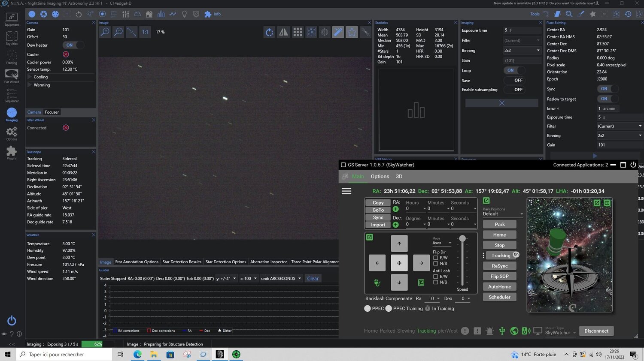
Task: Check Flip Dir E/W checkbox
Action: click(435, 258)
